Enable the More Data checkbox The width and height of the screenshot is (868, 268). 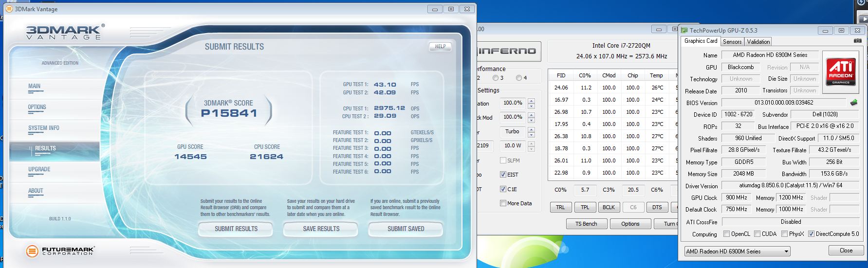[x=503, y=203]
